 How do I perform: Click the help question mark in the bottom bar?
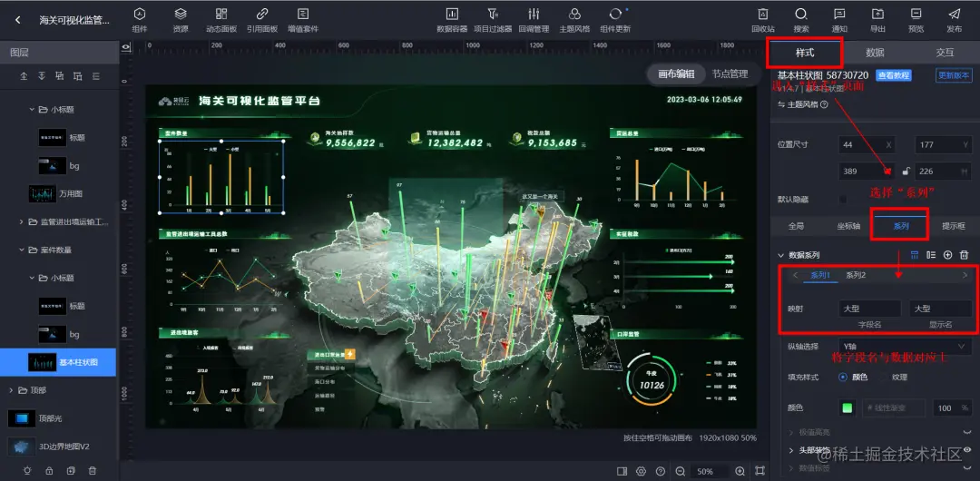click(x=660, y=471)
